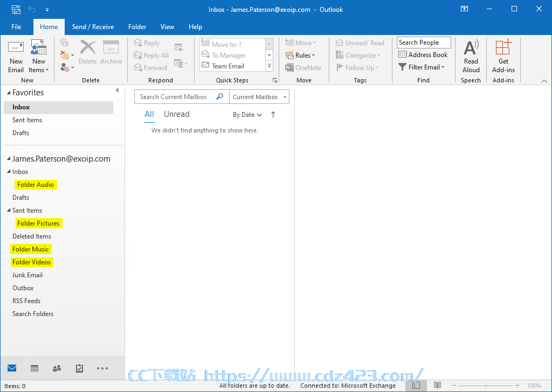The height and width of the screenshot is (392, 552).
Task: Open the Clean Up dropdown icon
Action: coord(67,55)
